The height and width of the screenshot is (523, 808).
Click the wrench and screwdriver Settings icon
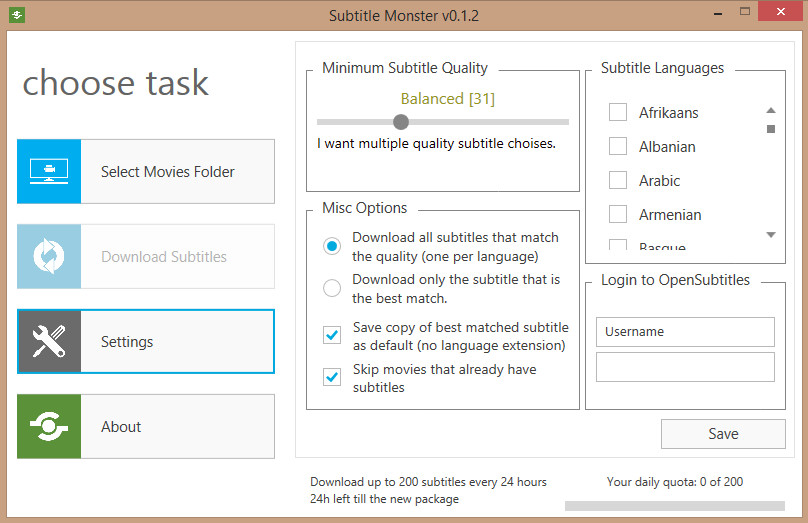pos(49,341)
